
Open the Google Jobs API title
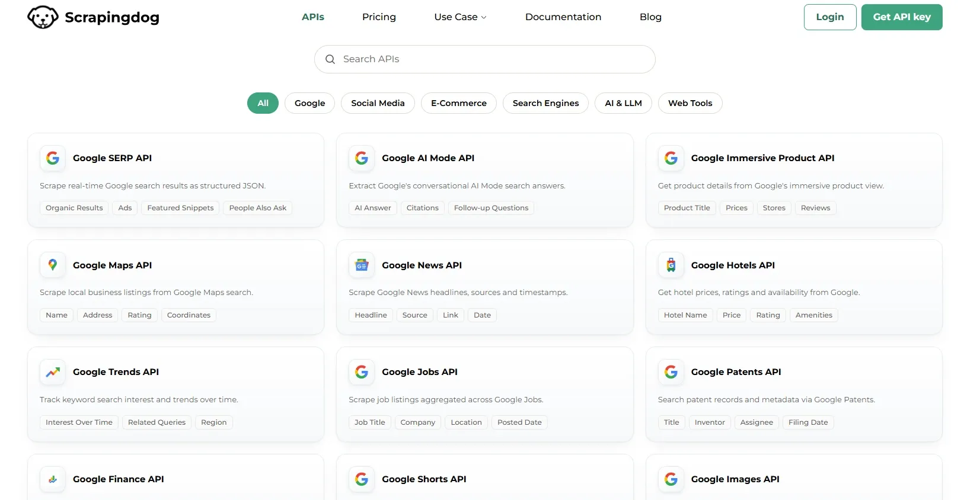[420, 372]
